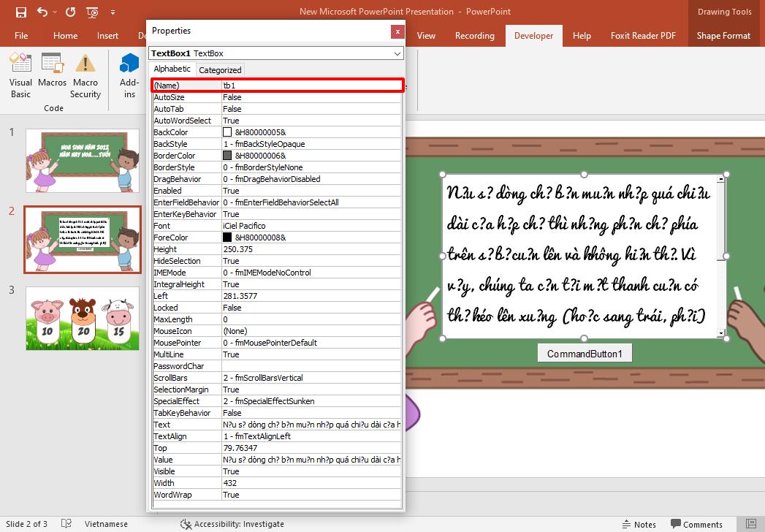
Task: Start slideshow from Quick Access Toolbar icon
Action: coord(92,12)
